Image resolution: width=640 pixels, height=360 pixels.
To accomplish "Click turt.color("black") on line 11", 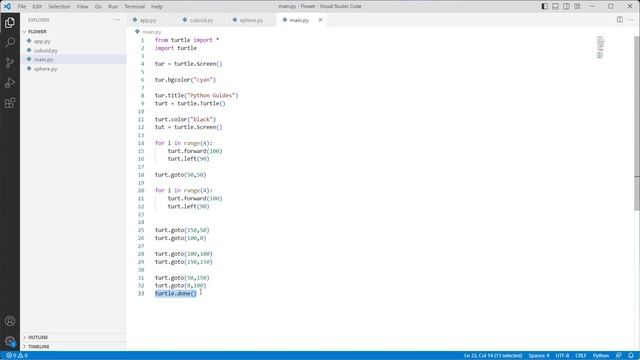I will (x=185, y=120).
